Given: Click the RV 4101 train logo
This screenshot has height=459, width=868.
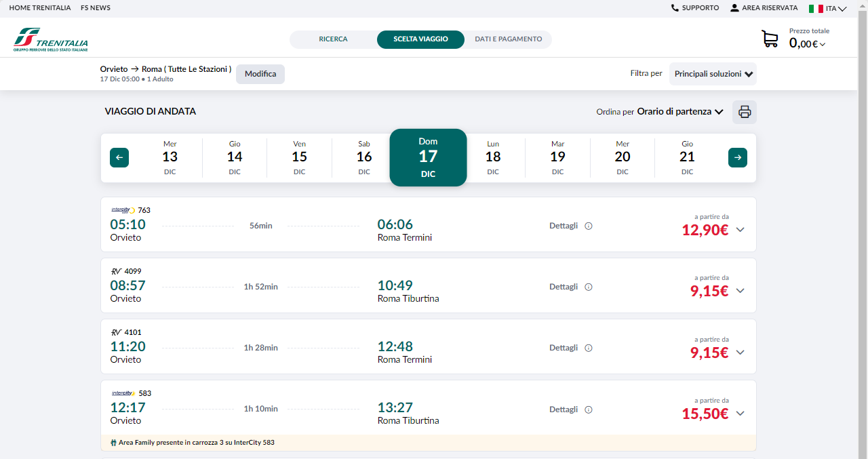Looking at the screenshot, I should tap(116, 332).
